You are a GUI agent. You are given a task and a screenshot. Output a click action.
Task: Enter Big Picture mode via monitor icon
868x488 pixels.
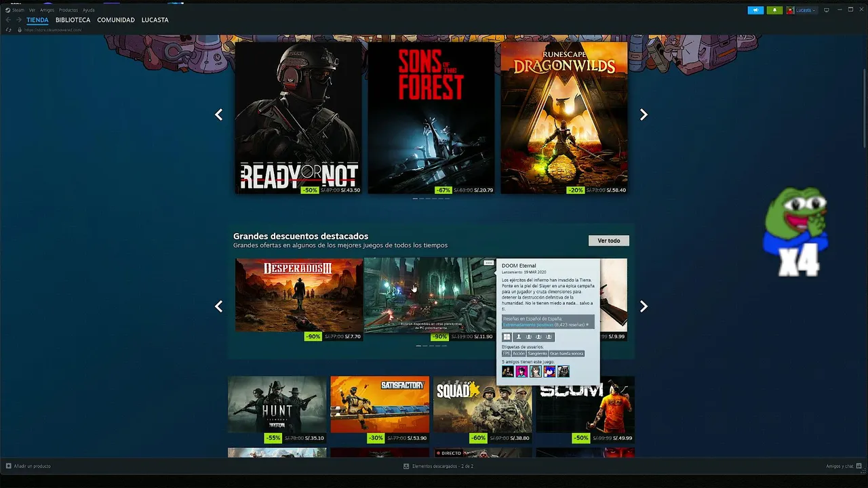pos(827,10)
